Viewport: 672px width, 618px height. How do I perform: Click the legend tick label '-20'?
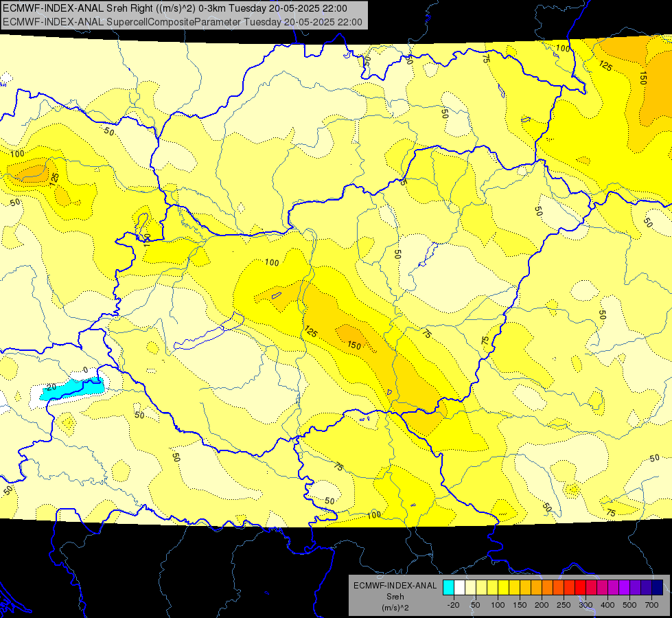(454, 605)
